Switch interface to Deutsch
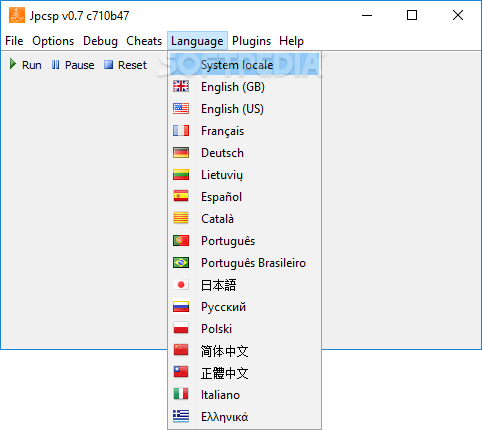 (x=244, y=153)
